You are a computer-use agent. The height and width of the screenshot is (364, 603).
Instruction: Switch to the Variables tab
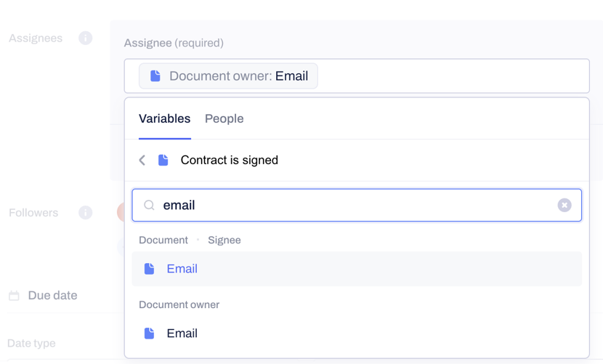coord(165,118)
